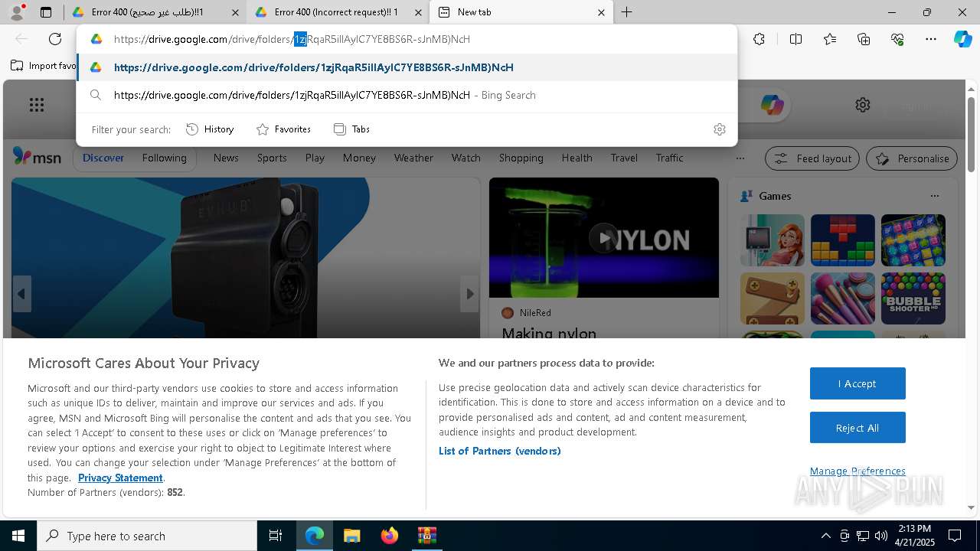980x551 pixels.
Task: Open WinRAR from the taskbar
Action: [426, 536]
